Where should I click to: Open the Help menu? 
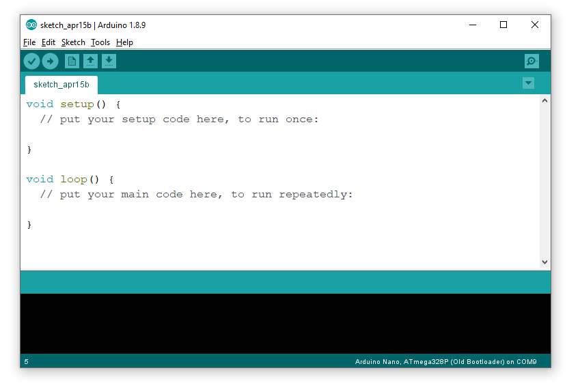(124, 42)
